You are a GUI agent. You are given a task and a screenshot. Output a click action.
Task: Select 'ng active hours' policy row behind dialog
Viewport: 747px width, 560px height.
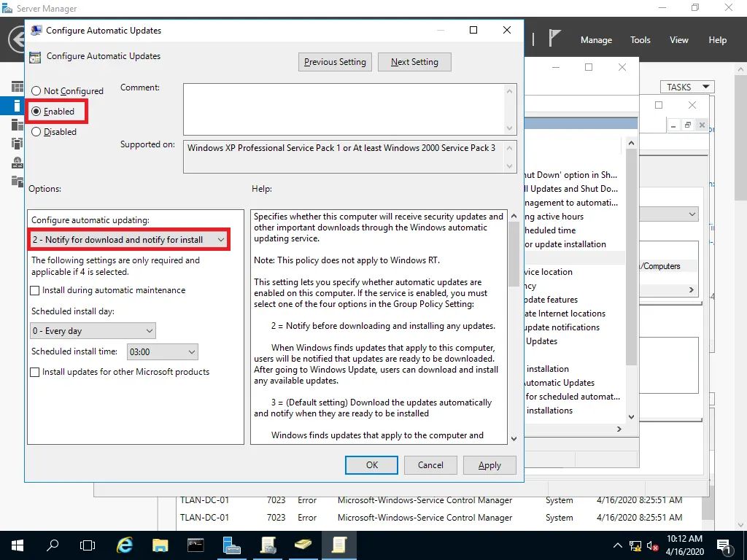554,217
